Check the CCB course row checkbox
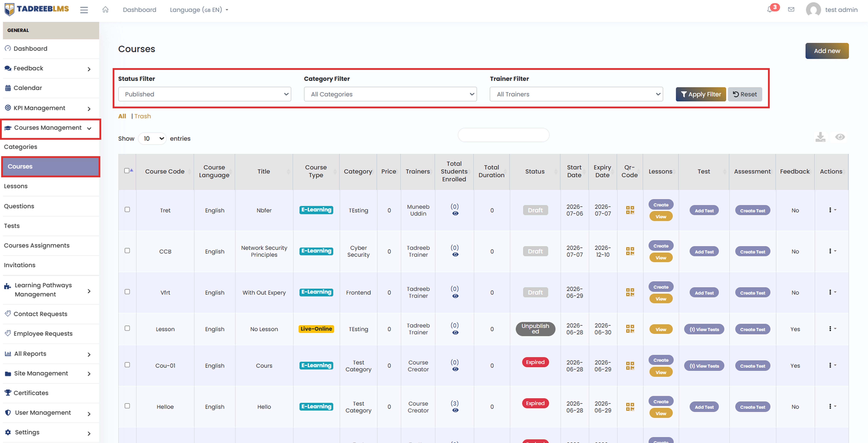The image size is (868, 443). coord(127,251)
